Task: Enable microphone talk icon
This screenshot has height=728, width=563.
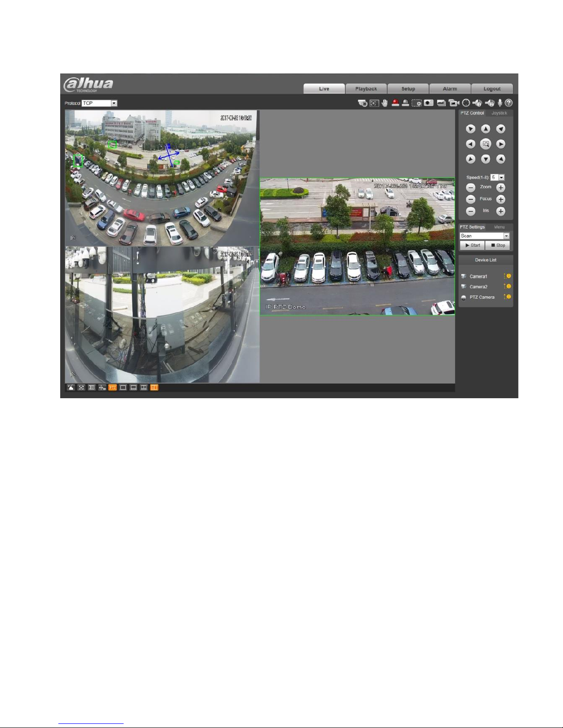Action: click(x=500, y=103)
